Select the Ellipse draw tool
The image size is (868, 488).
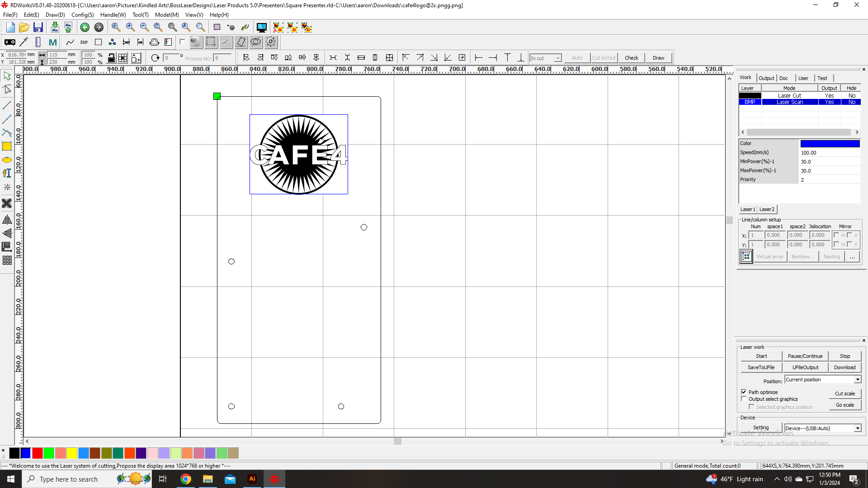click(x=7, y=160)
